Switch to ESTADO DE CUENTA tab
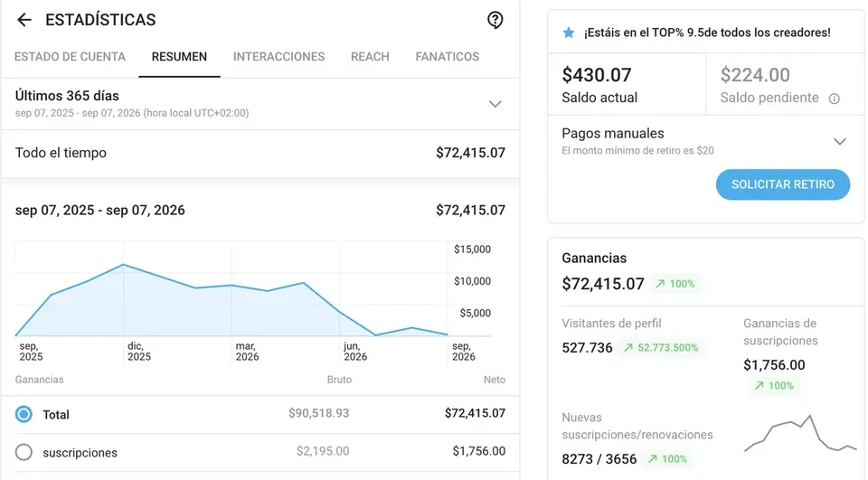The image size is (868, 480). pos(70,56)
